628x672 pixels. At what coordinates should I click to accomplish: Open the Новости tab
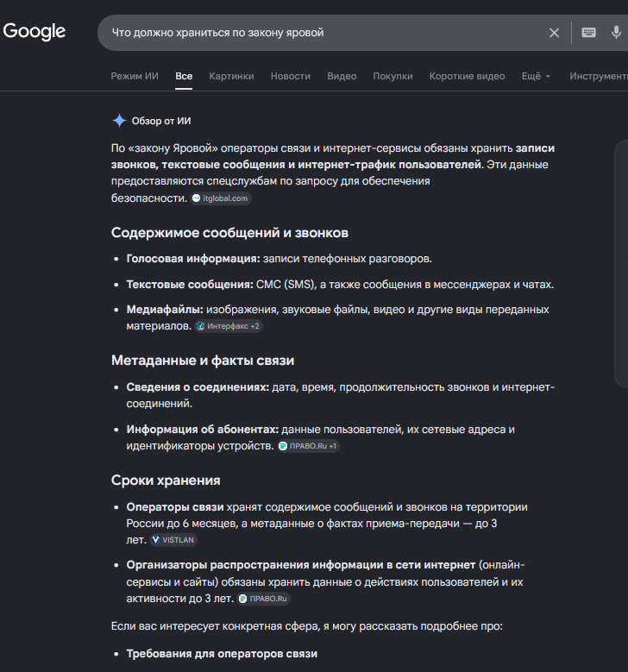291,76
